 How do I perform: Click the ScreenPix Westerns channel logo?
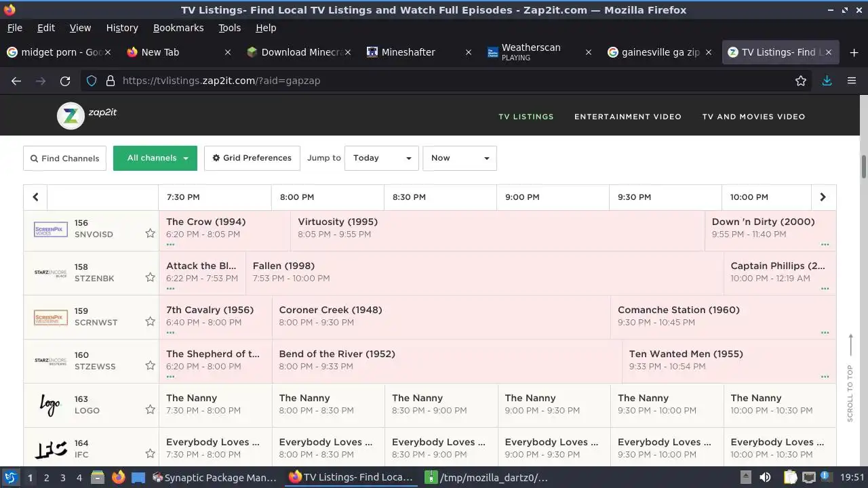point(51,317)
